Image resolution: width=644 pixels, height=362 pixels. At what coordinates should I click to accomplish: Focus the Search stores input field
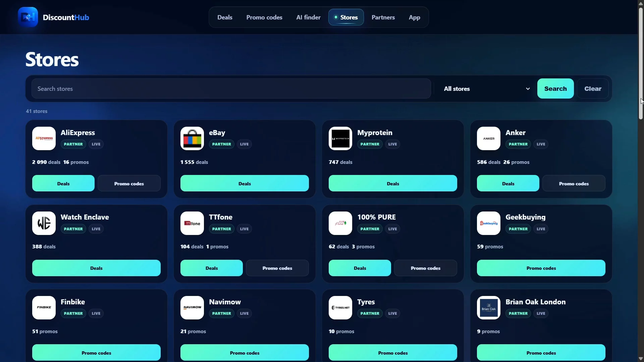[231, 89]
